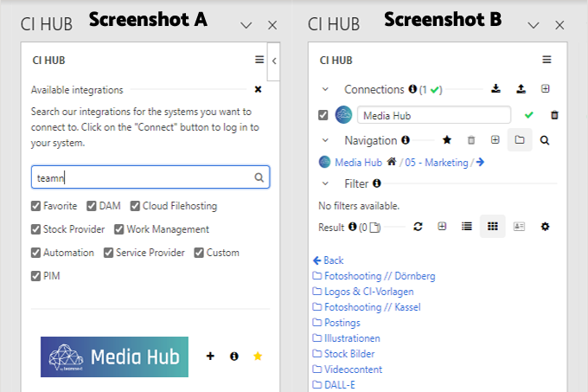The width and height of the screenshot is (588, 392).
Task: Click the plus icon to connect Media Hub
Action: click(210, 356)
